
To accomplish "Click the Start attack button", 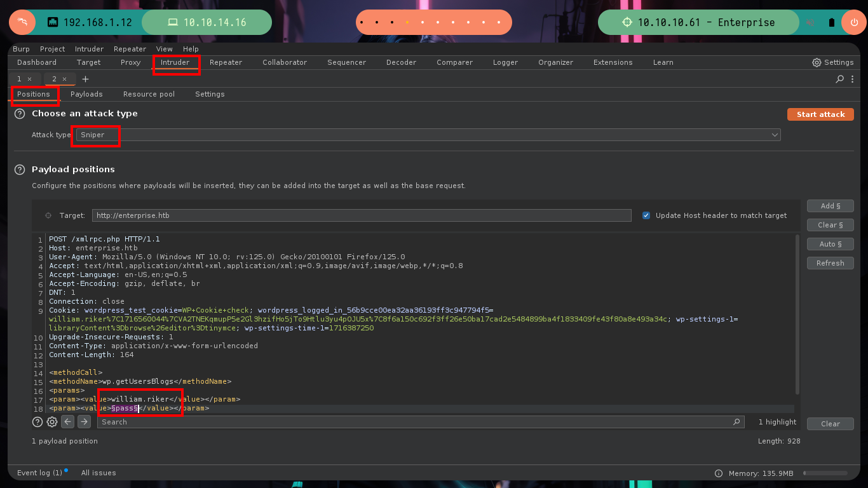I will coord(820,114).
